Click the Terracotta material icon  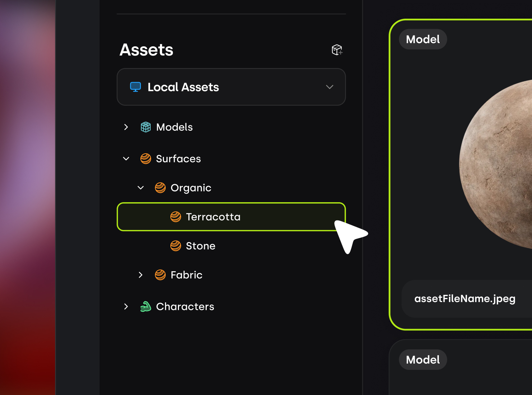pos(175,217)
